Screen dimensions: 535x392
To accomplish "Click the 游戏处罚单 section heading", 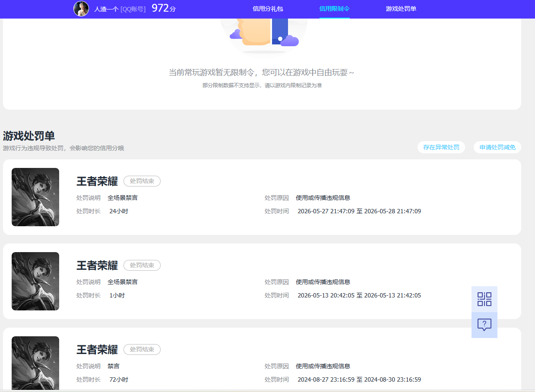I will point(29,136).
